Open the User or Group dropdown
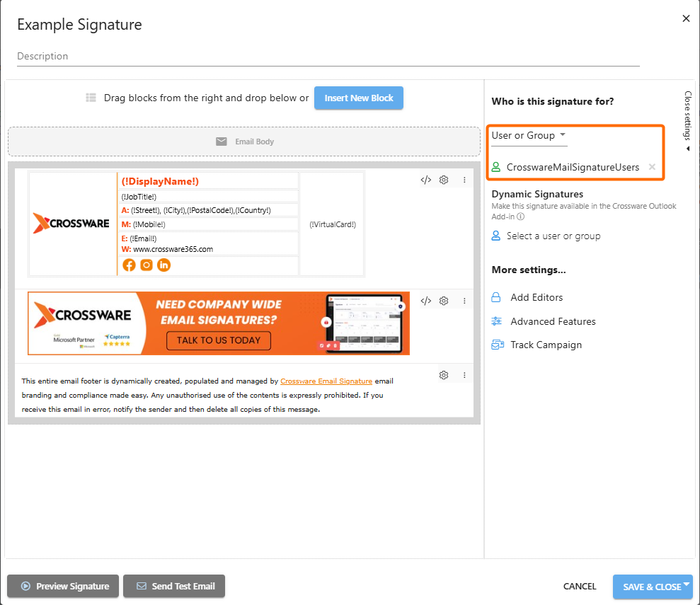This screenshot has height=605, width=700. pyautogui.click(x=529, y=135)
